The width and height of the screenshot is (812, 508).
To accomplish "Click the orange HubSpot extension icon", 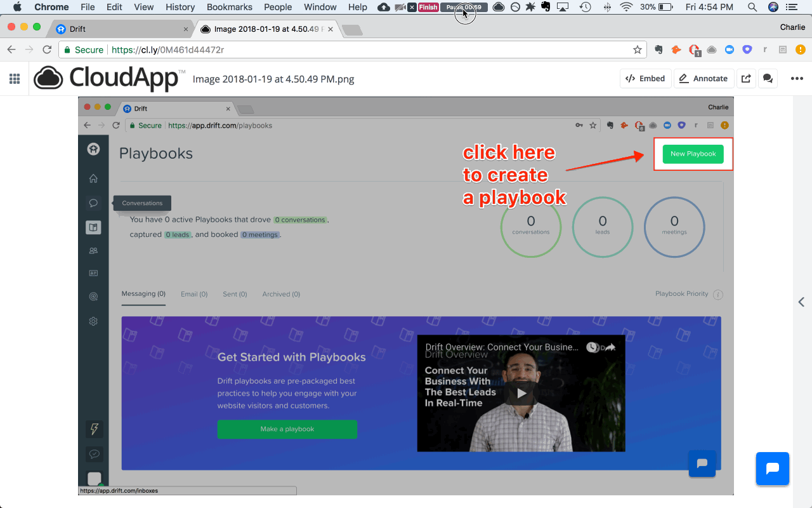I will click(676, 50).
